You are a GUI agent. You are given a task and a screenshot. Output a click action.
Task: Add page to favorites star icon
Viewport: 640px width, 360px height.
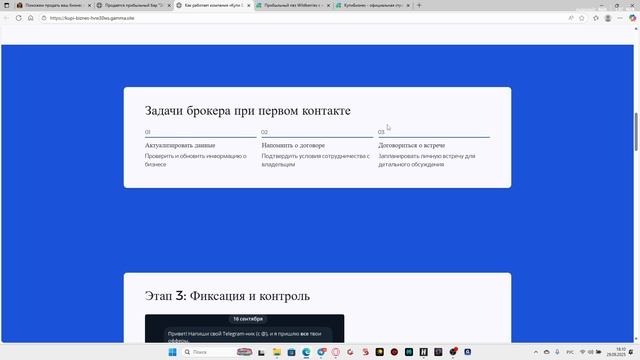point(582,18)
